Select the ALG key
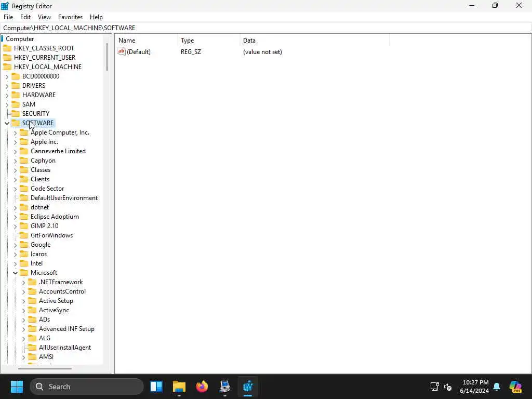Image resolution: width=532 pixels, height=399 pixels. 45,338
